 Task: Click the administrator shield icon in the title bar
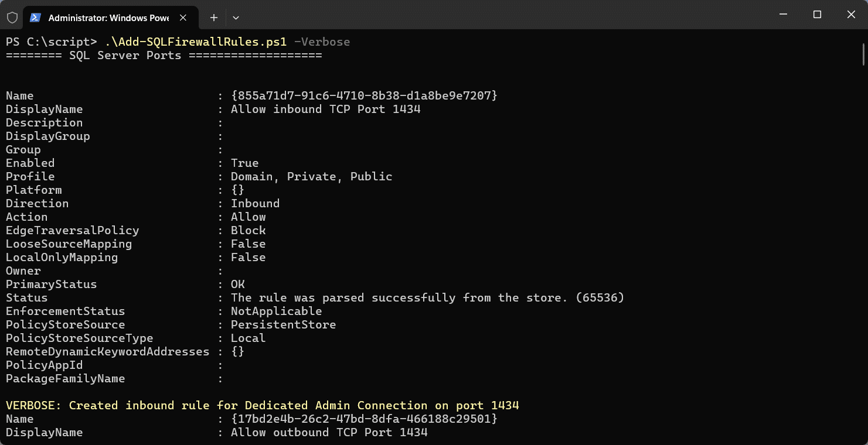(11, 18)
